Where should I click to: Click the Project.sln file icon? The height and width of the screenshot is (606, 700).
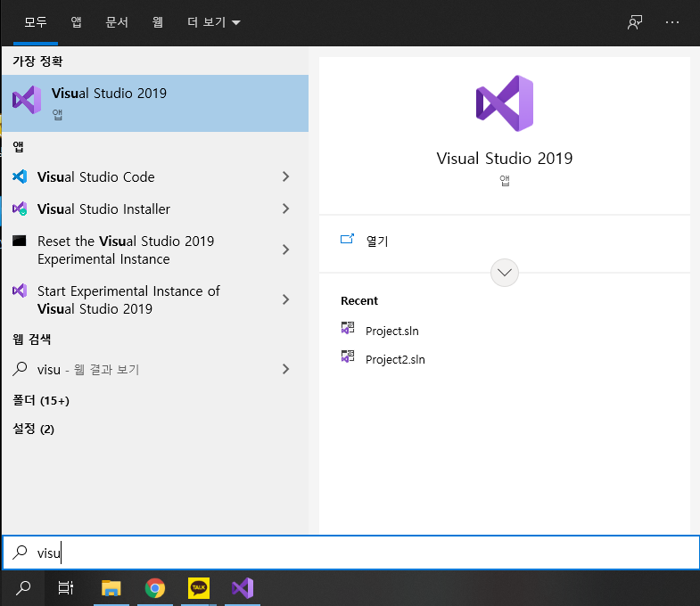pyautogui.click(x=348, y=329)
